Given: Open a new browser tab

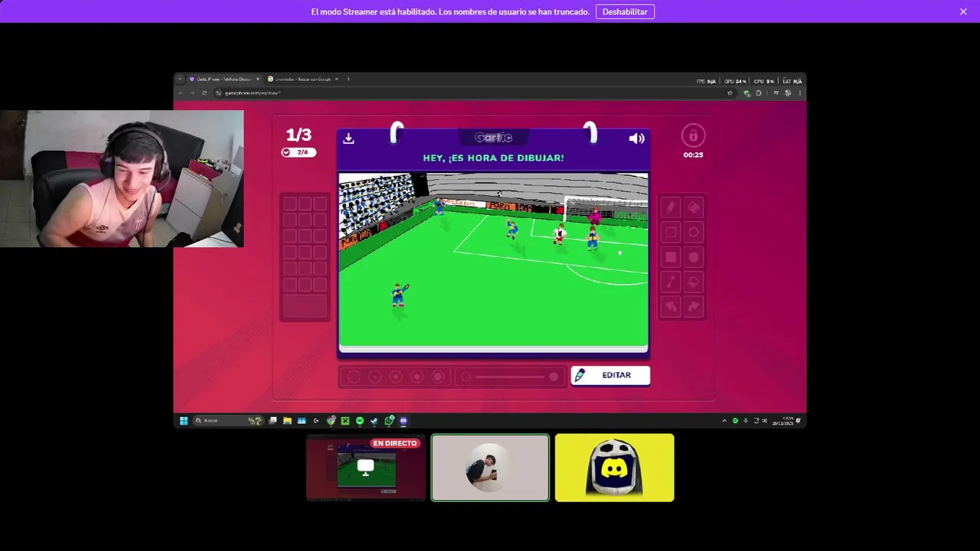Looking at the screenshot, I should point(348,79).
